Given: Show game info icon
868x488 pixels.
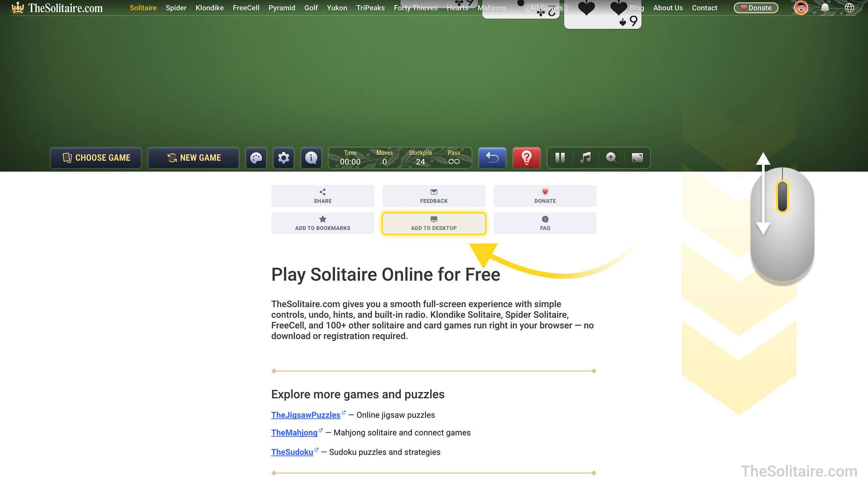Looking at the screenshot, I should (x=311, y=158).
